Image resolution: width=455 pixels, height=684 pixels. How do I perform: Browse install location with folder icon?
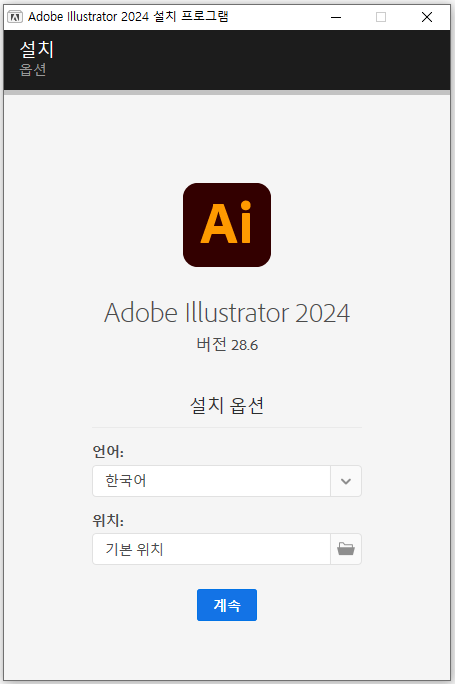(x=346, y=549)
